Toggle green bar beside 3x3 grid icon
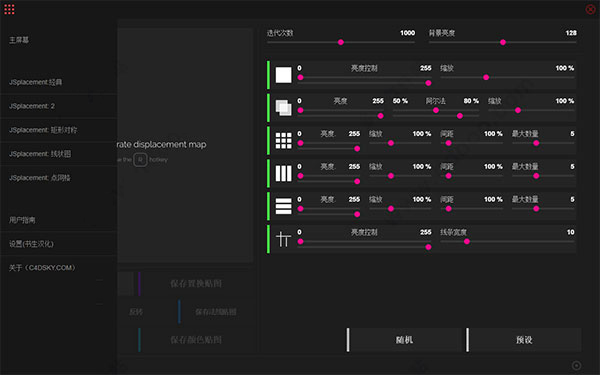Image resolution: width=600 pixels, height=375 pixels. tap(268, 140)
